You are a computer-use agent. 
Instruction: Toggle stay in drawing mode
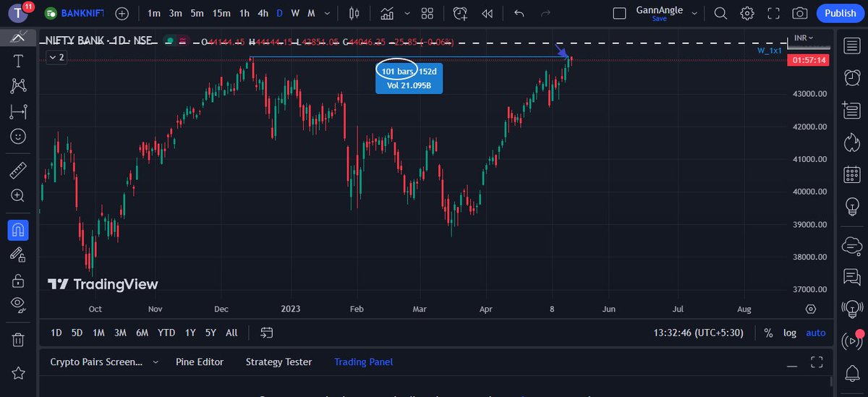tap(18, 255)
